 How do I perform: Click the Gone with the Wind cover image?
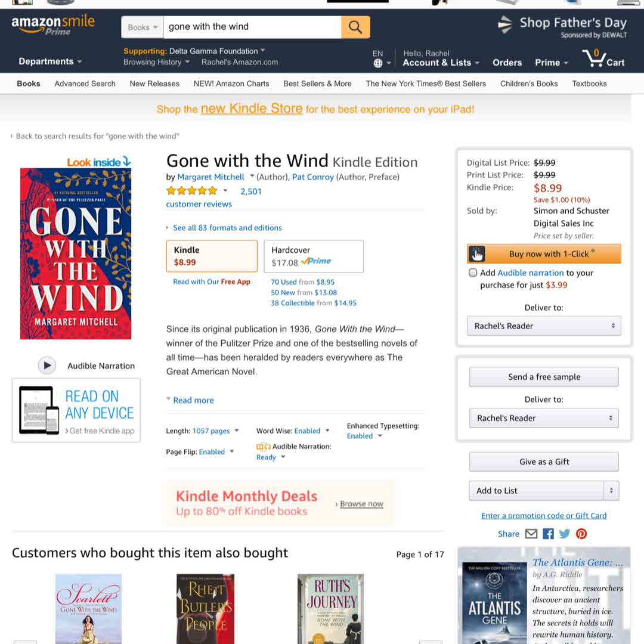click(x=76, y=253)
